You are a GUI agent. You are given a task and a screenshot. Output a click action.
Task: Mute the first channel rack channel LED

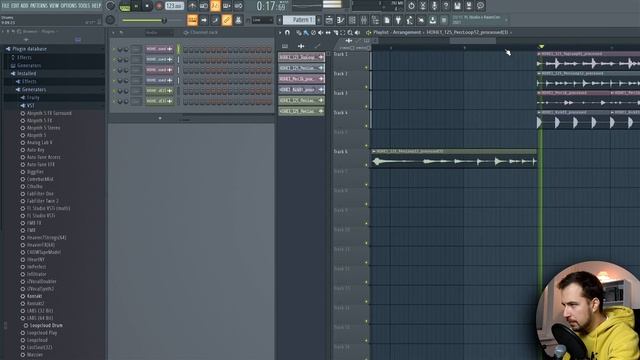coord(114,49)
